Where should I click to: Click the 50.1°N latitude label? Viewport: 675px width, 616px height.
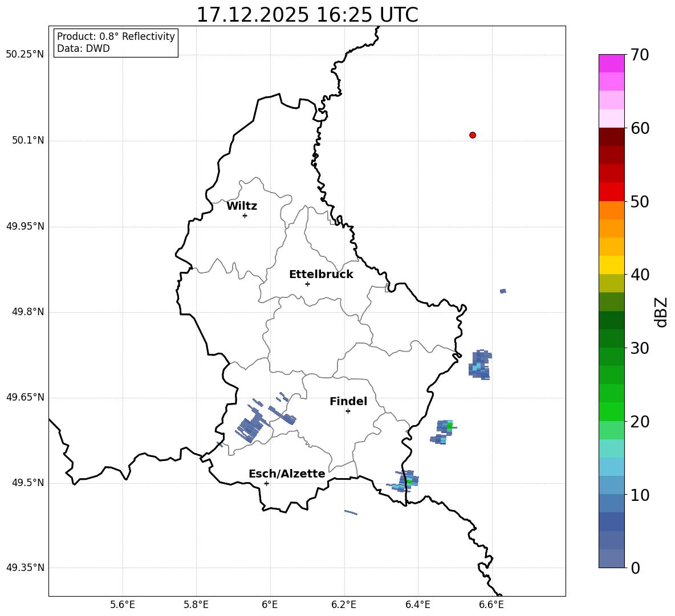click(x=27, y=140)
